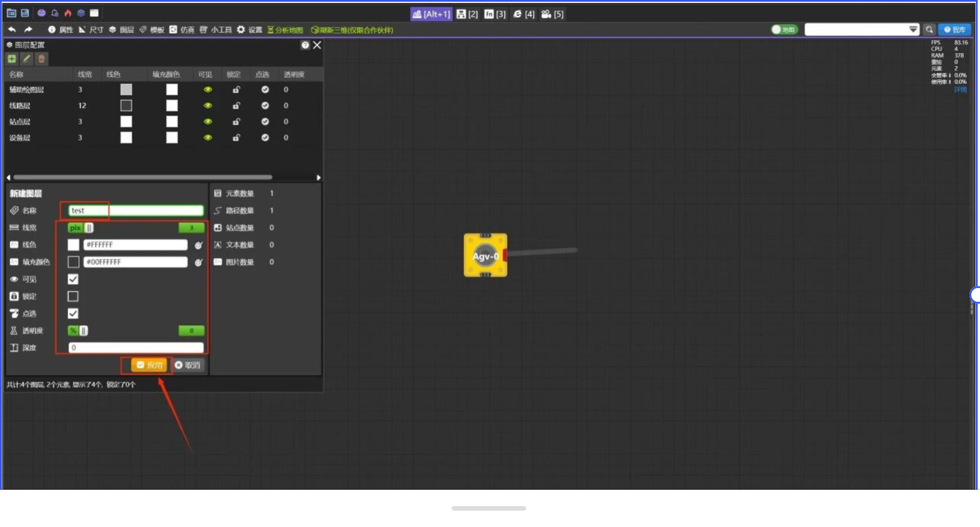980x527 pixels.
Task: Open the 填充颜色 color picker palette icon
Action: (198, 263)
